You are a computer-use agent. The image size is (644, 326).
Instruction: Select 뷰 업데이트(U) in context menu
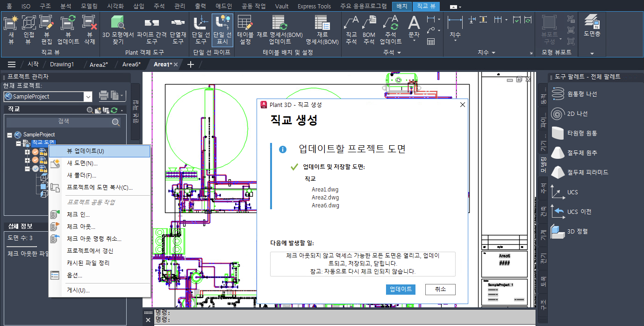(x=100, y=151)
